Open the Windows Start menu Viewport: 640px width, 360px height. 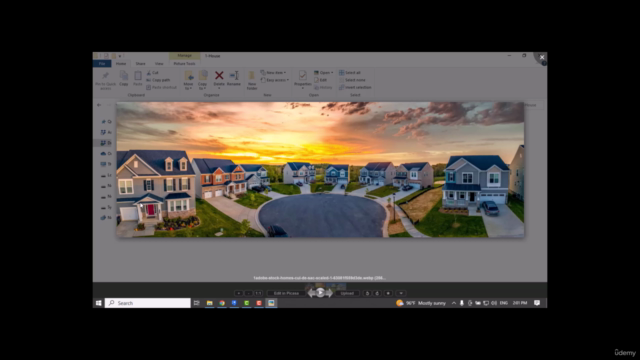pyautogui.click(x=98, y=303)
